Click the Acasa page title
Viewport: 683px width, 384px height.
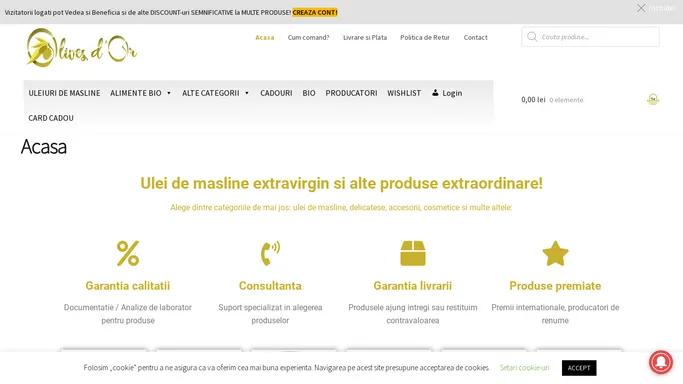[x=44, y=147]
